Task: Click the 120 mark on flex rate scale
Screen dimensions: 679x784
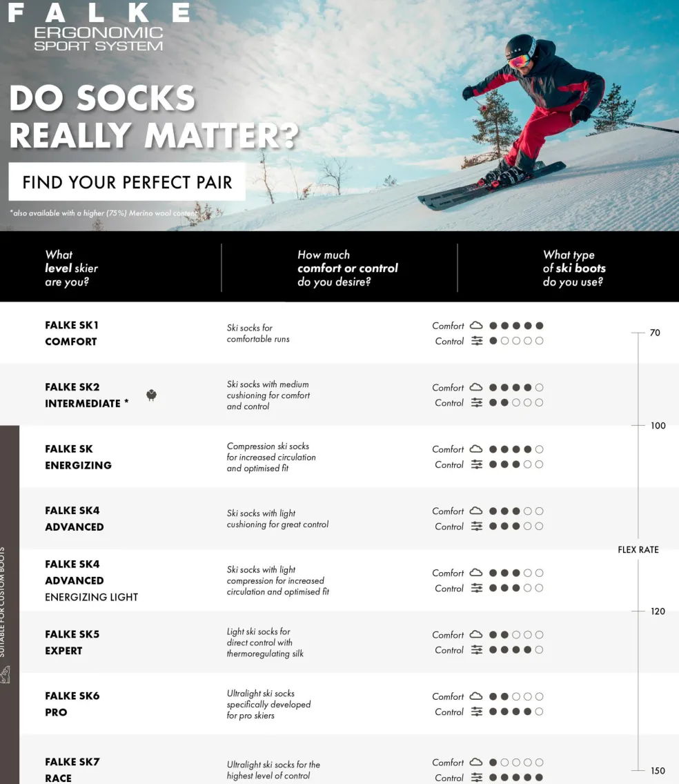Action: point(658,611)
